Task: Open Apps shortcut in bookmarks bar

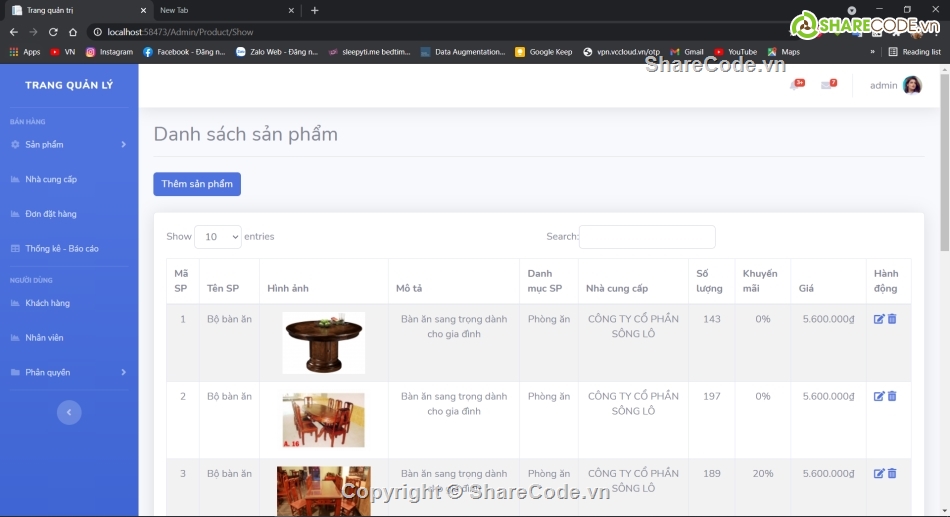Action: (x=25, y=52)
